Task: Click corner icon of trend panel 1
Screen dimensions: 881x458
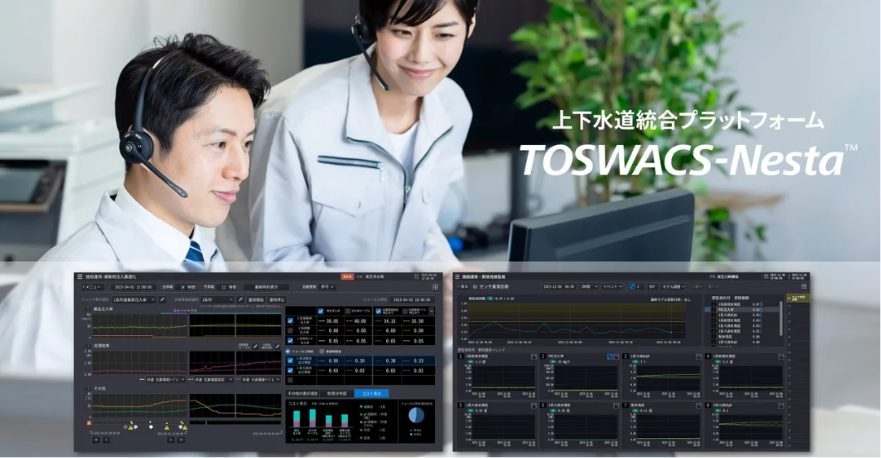Action: (534, 357)
